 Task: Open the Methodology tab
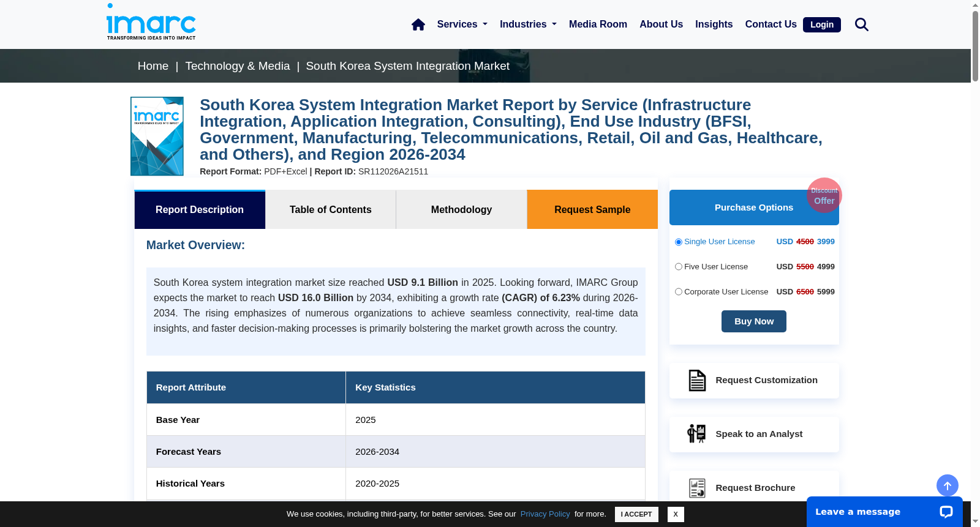coord(461,209)
